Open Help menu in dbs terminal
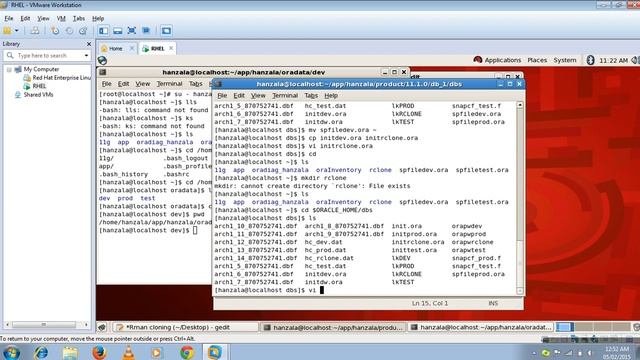Viewport: 640px width, 360px height. (x=331, y=96)
